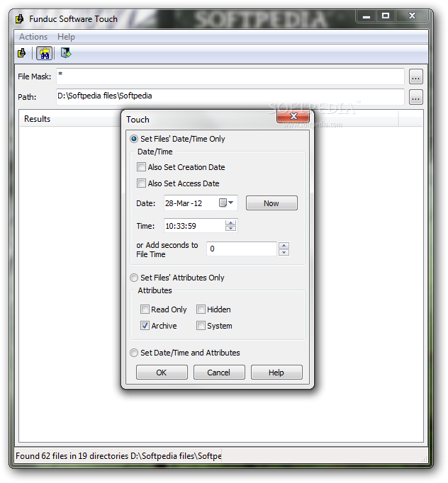The width and height of the screenshot is (448, 483).
Task: Decrease Time with the down spinner
Action: tap(230, 228)
